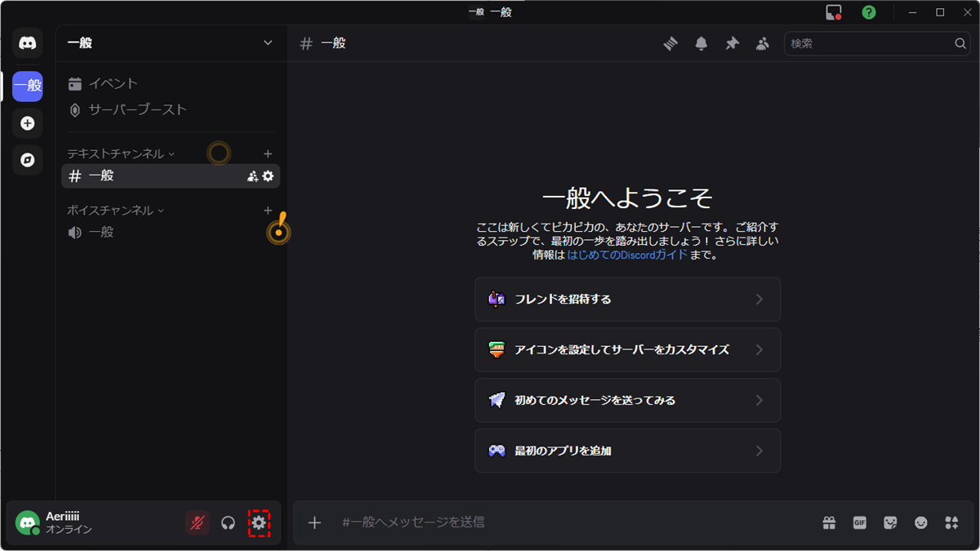Collapse the ボイスチャンネル category
Viewport: 980px width, 551px height.
click(115, 211)
